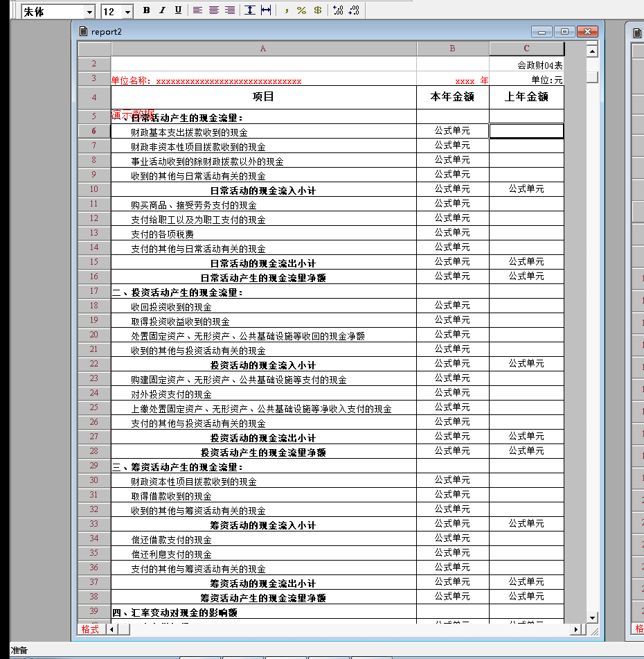
Task: Click the '上年金额' header cell
Action: (526, 97)
